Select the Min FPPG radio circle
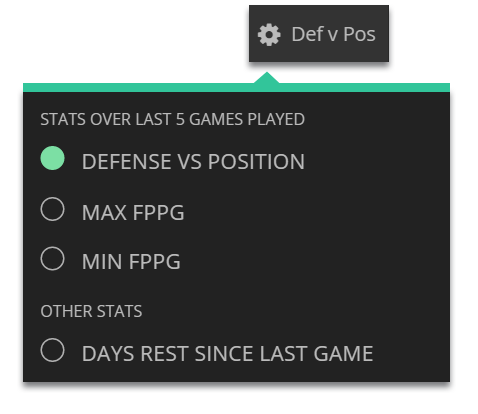Image resolution: width=478 pixels, height=414 pixels. tap(52, 258)
